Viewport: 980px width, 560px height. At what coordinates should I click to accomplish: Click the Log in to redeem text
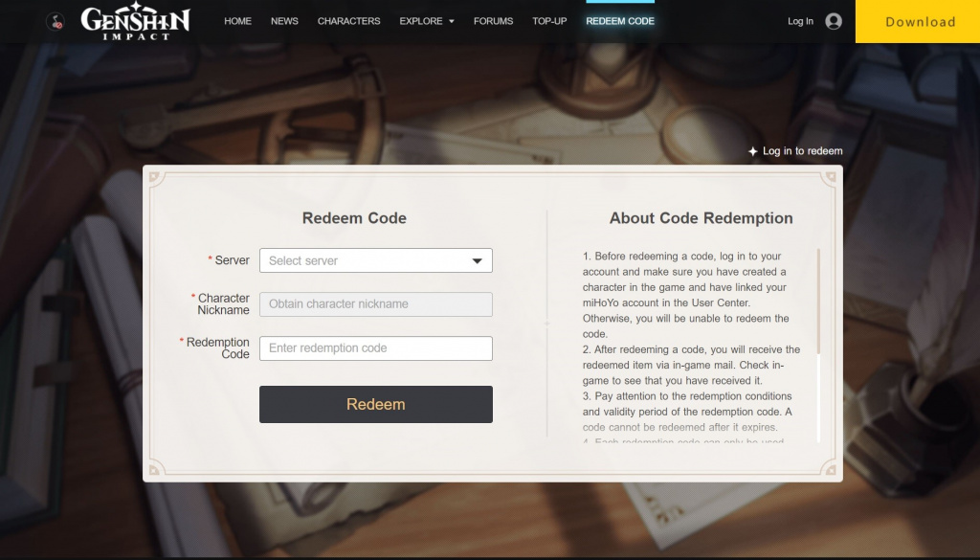[x=802, y=151]
